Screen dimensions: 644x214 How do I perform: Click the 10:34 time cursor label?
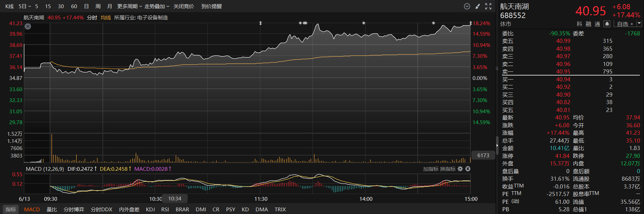(x=175, y=199)
